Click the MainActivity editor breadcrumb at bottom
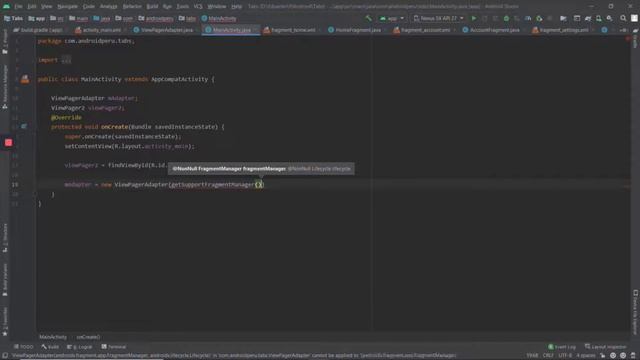This screenshot has width=640, height=360. 53,337
